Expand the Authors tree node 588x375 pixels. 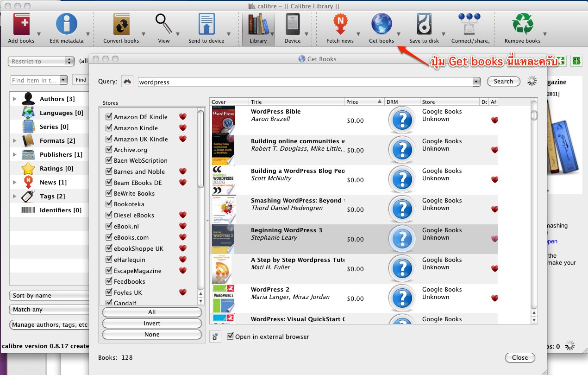15,99
